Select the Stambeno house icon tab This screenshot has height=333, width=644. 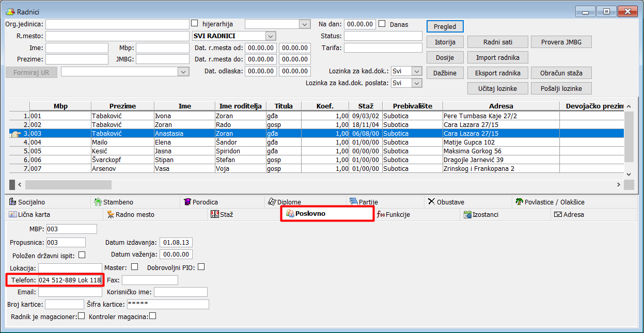tap(98, 202)
